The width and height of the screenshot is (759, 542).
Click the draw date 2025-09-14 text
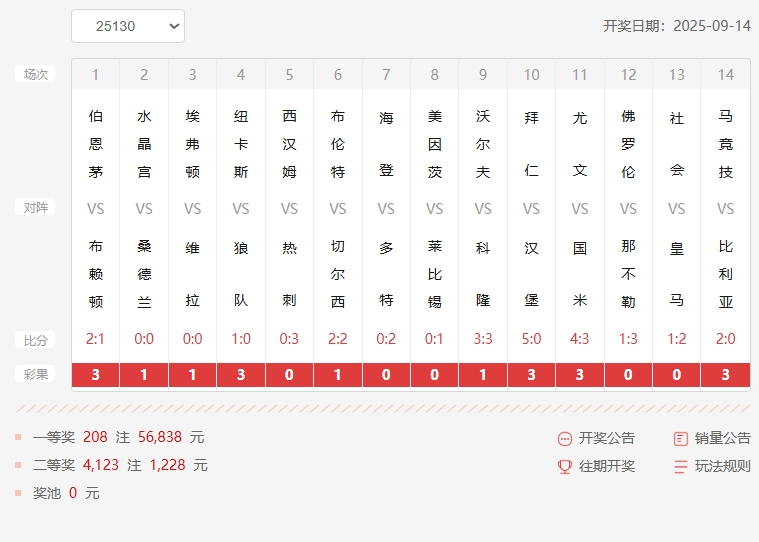click(711, 26)
